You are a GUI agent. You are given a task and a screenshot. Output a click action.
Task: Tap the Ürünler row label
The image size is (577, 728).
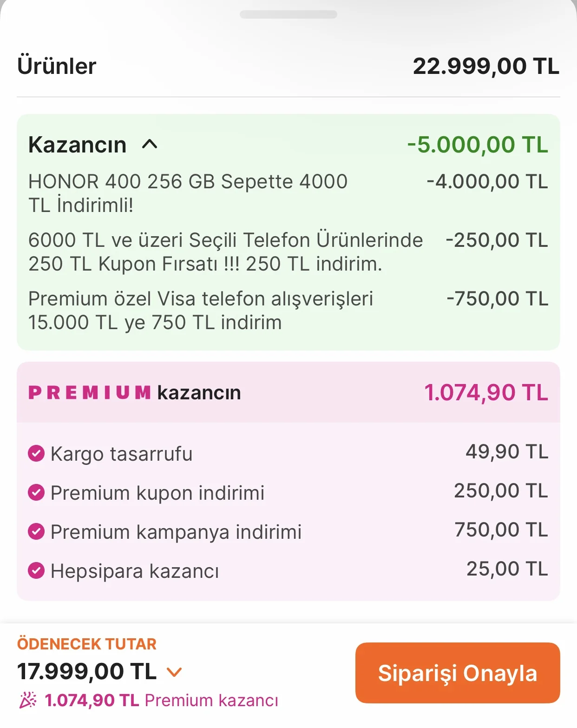coord(57,66)
